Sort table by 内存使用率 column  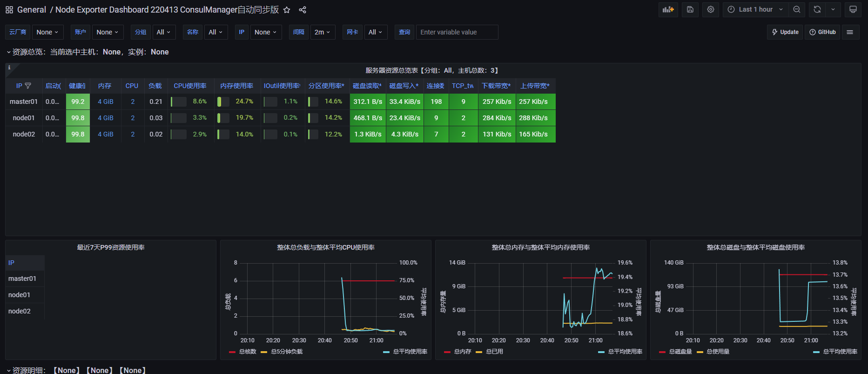click(x=236, y=86)
